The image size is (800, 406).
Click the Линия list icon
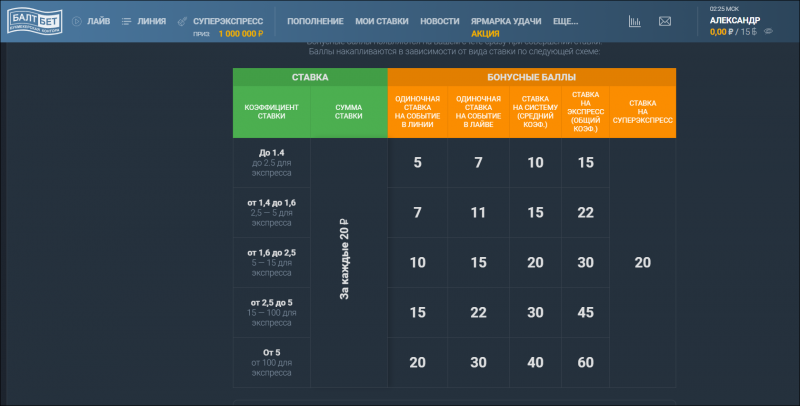[127, 21]
